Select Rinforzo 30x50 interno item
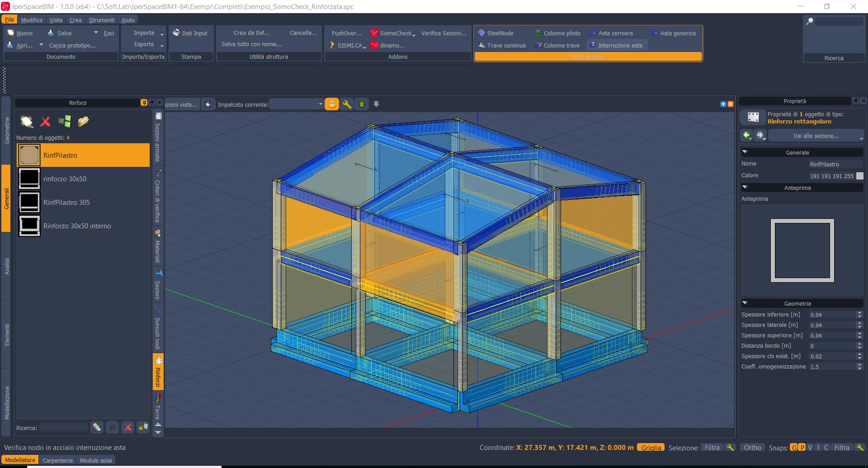Viewport: 868px width, 468px height. coord(83,226)
